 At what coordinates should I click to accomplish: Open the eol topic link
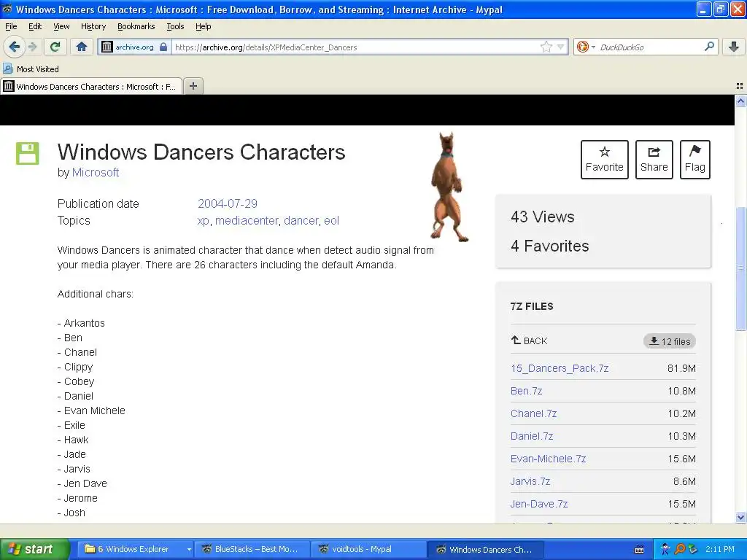(332, 220)
